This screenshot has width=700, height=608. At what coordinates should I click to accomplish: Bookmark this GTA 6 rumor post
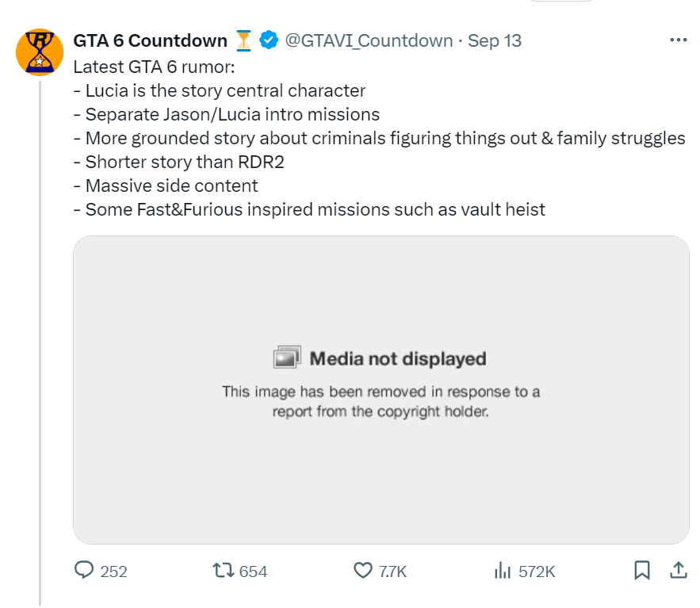(x=642, y=571)
